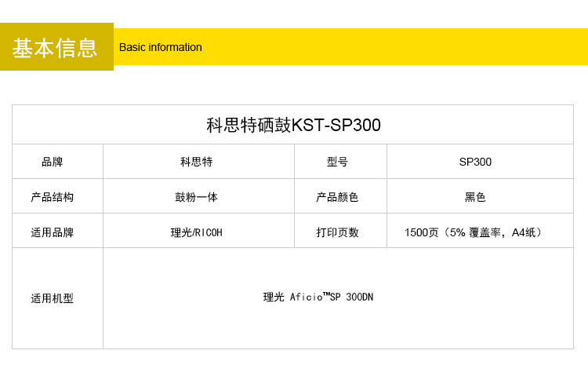Select the 型号 label cell
588x365 pixels.
pos(337,162)
